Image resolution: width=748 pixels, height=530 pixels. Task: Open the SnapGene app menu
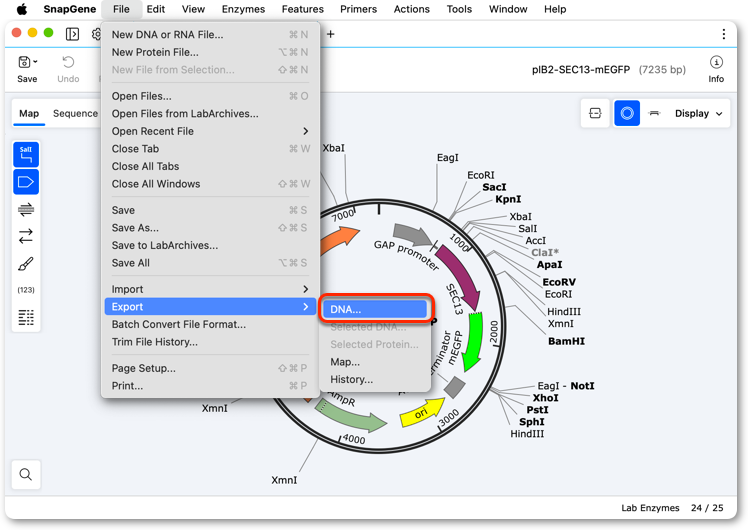pos(69,9)
